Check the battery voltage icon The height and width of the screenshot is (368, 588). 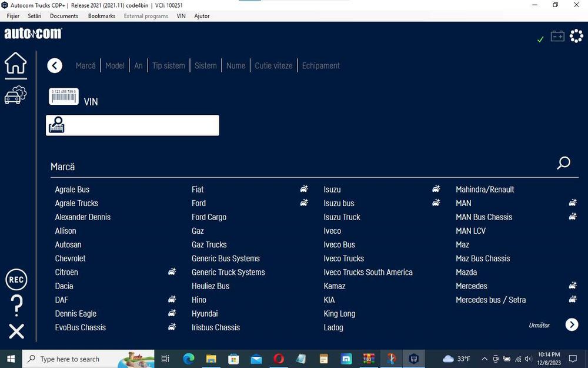pyautogui.click(x=557, y=37)
